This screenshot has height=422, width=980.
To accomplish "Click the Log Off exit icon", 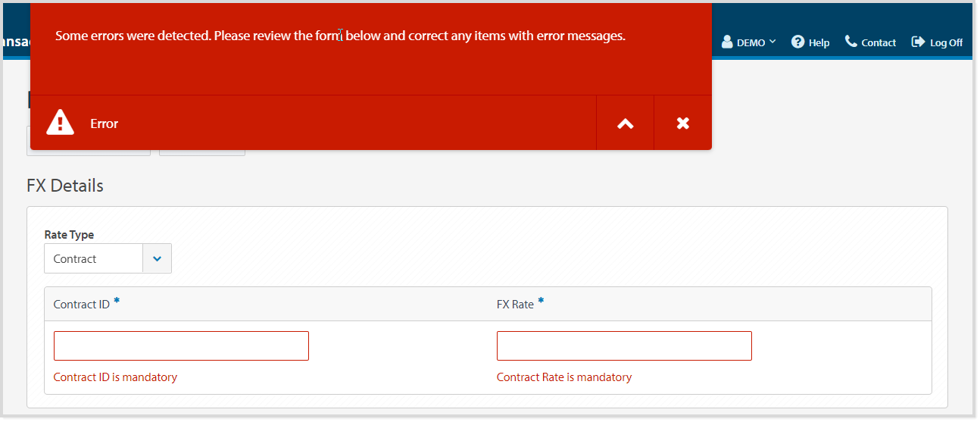I will [918, 42].
